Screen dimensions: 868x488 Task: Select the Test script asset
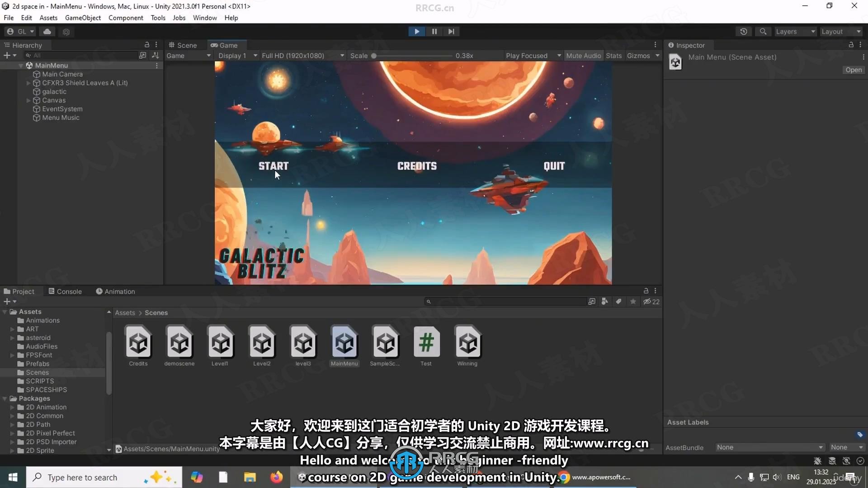click(x=426, y=346)
